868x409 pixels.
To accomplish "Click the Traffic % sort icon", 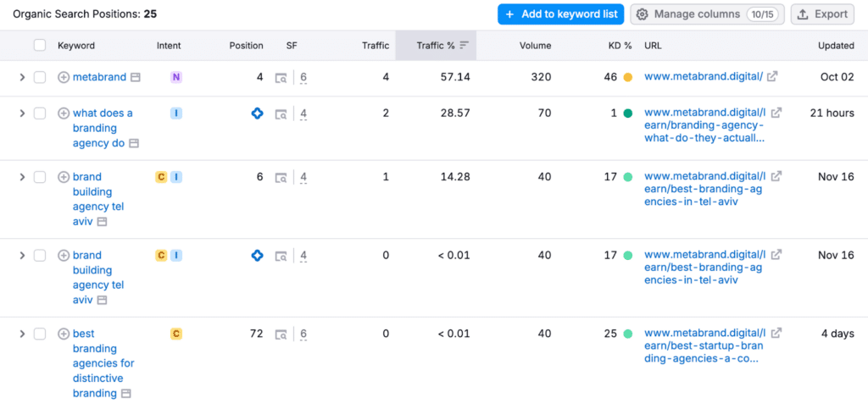I will click(465, 46).
